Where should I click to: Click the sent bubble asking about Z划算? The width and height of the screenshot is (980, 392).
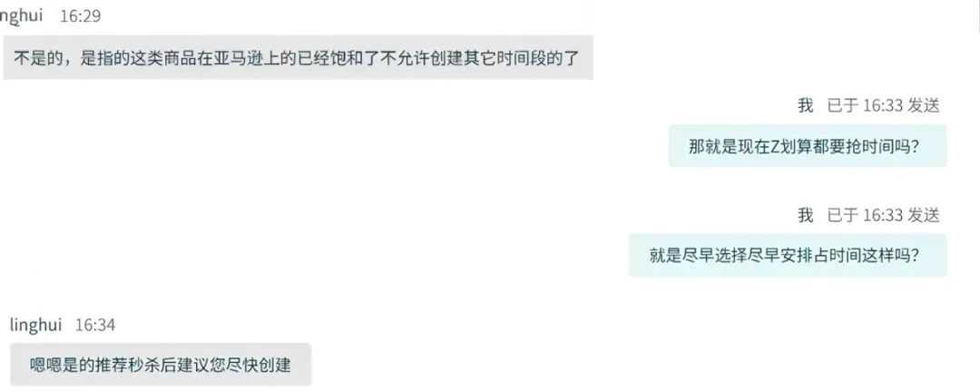click(x=808, y=146)
